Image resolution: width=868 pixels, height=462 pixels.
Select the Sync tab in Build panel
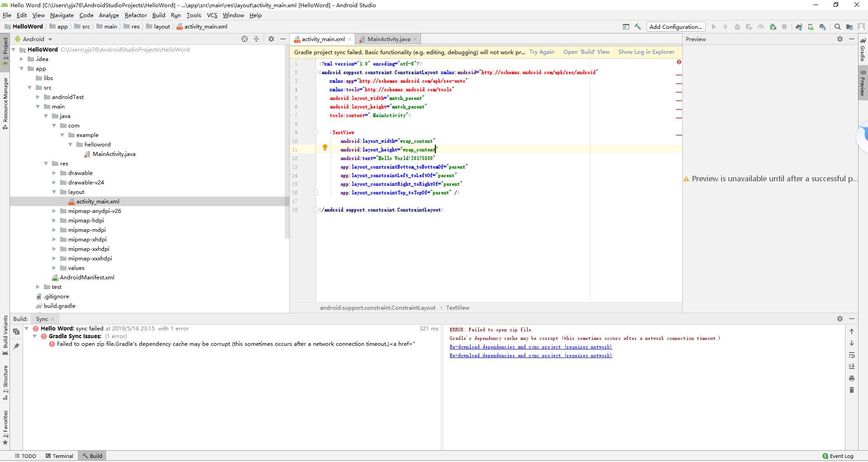pos(42,319)
